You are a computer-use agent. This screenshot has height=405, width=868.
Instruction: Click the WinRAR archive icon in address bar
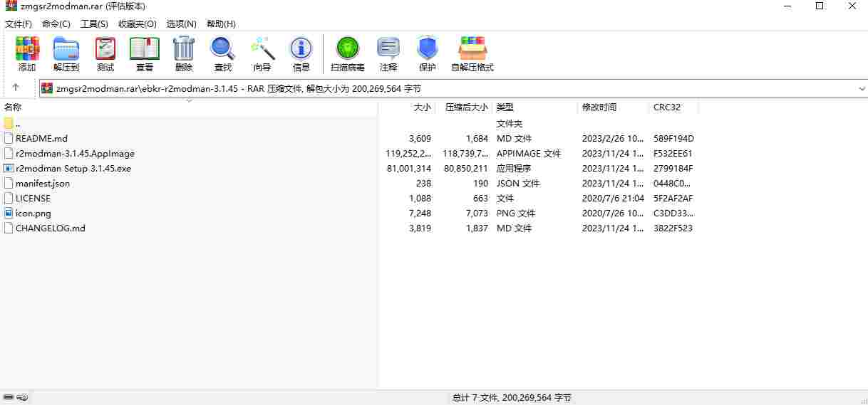(47, 88)
